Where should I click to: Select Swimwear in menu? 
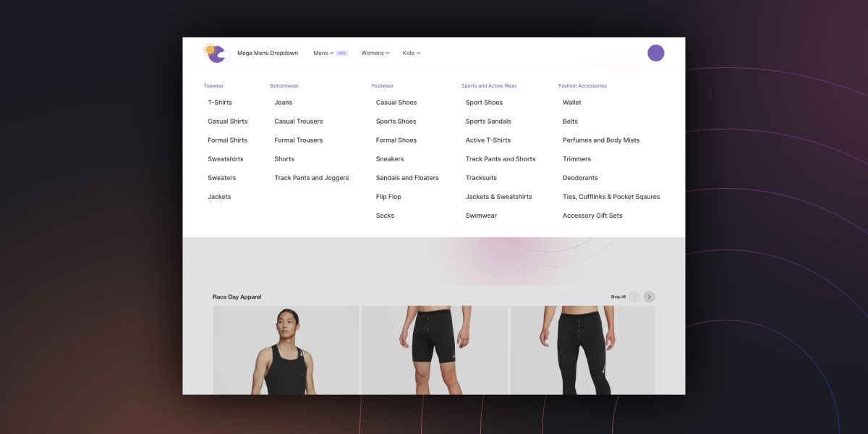pos(481,216)
